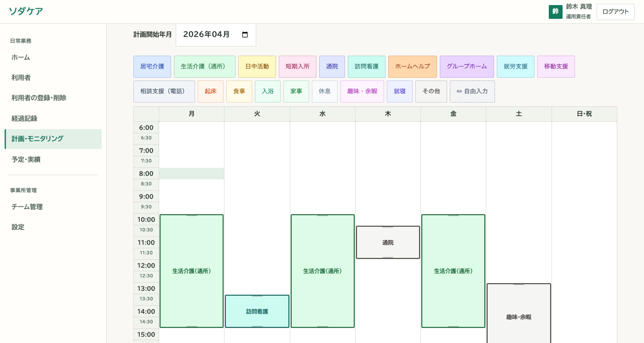
Task: Click the 木 column header
Action: [388, 114]
